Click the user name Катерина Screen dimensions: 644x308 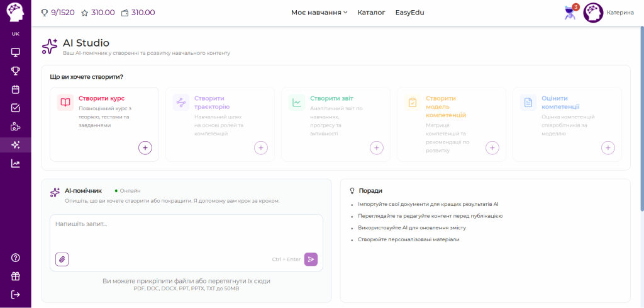(620, 13)
